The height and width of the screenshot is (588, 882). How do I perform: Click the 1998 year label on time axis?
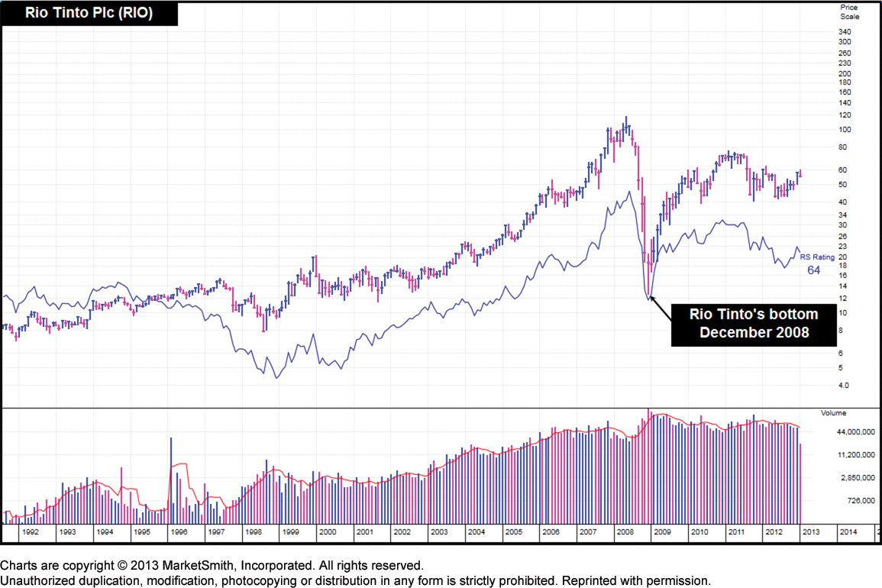253,532
